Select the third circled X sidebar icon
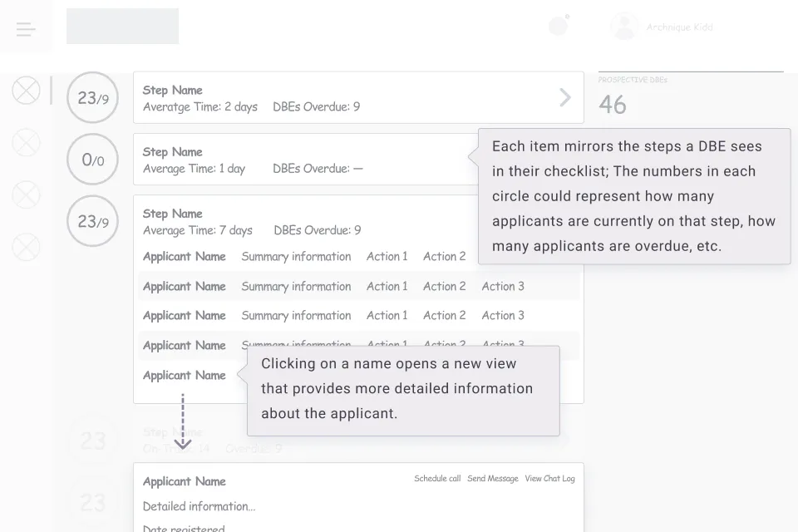Screen dimensions: 798x532 click(x=26, y=195)
